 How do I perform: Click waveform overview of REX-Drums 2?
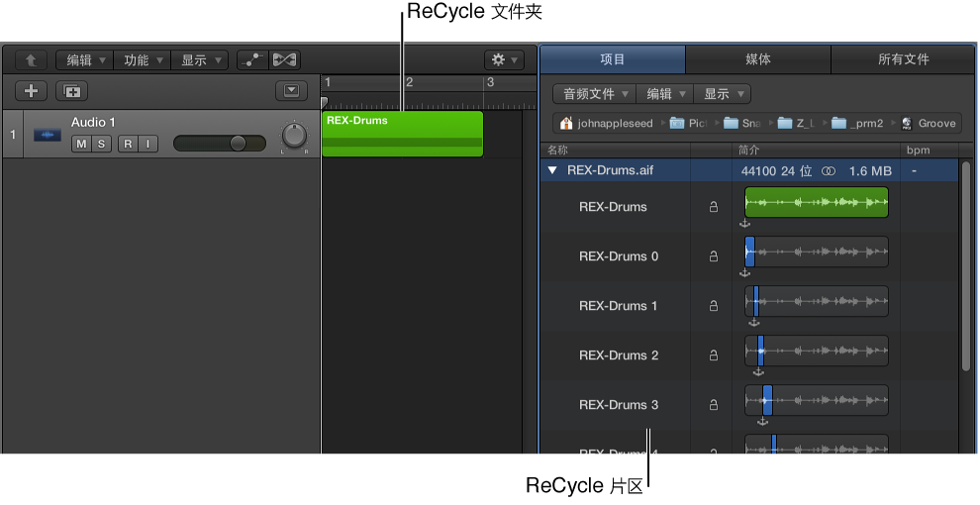[817, 350]
